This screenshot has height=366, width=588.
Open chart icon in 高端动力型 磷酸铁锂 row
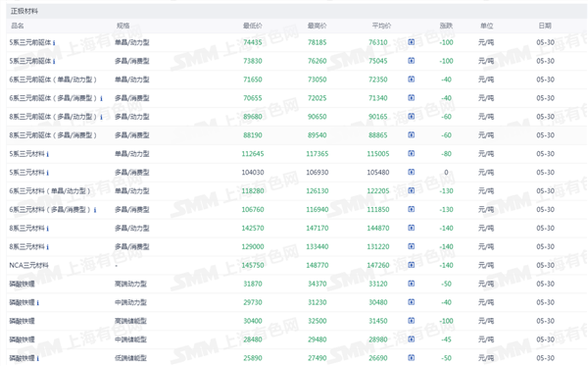pyautogui.click(x=412, y=284)
